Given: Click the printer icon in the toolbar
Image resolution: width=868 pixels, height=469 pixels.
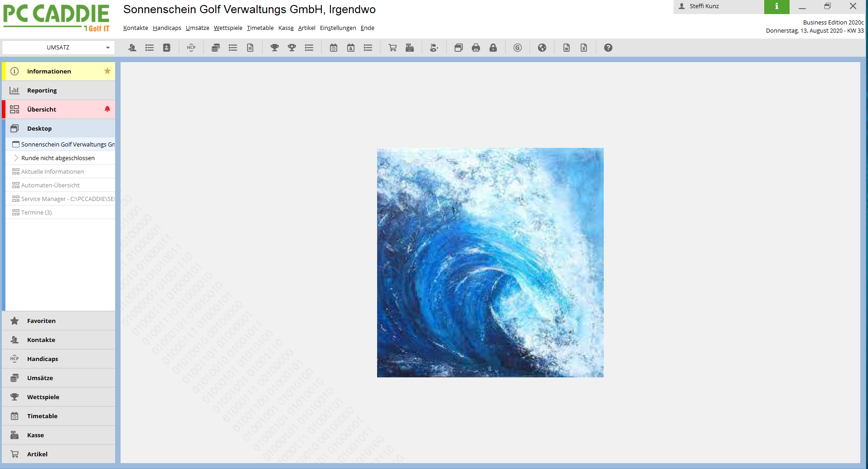Looking at the screenshot, I should 476,48.
